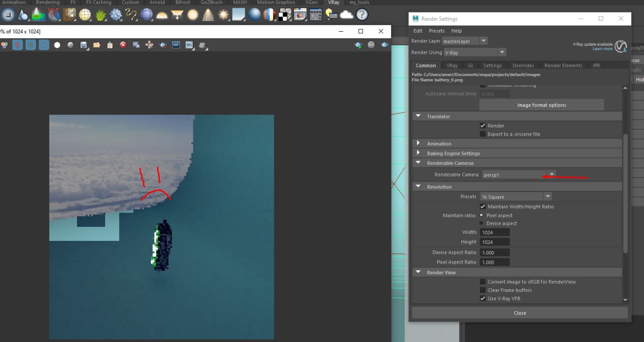Click the save image floppy icon
Viewport: 644px width, 342px height.
84,45
